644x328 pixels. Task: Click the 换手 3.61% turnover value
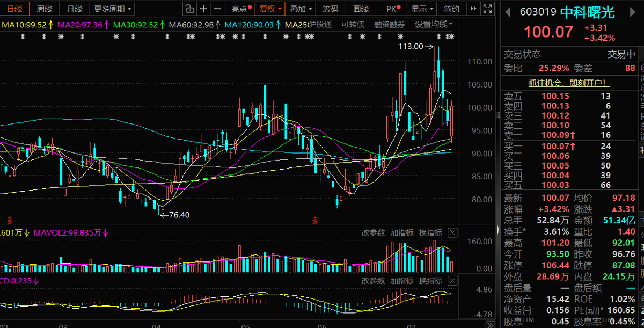(x=555, y=232)
